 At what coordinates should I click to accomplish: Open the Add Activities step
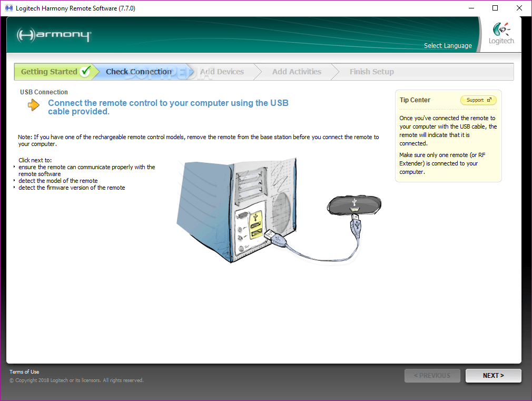click(297, 72)
